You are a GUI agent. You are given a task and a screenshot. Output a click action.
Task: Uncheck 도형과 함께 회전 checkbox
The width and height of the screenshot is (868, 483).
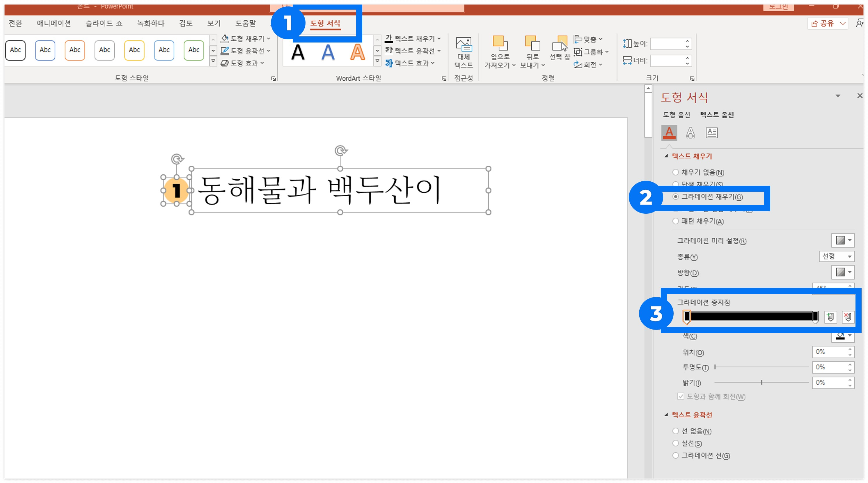click(x=680, y=396)
